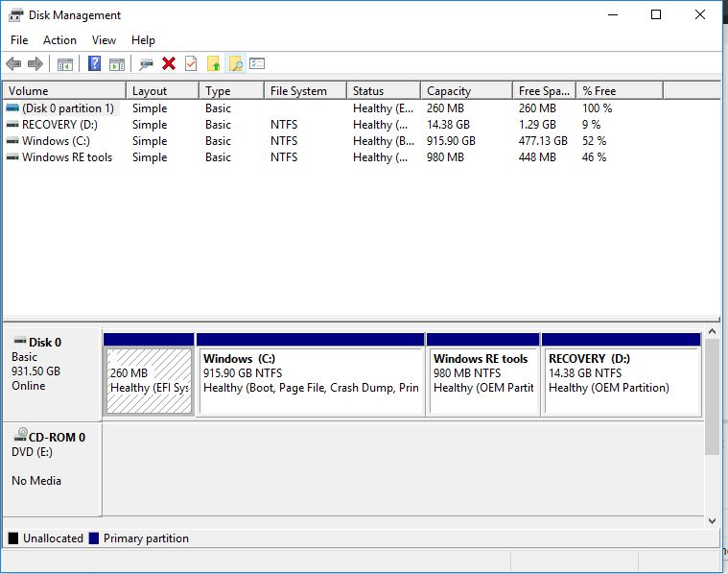Sort by the Free Space column header
The width and height of the screenshot is (728, 574).
click(544, 90)
